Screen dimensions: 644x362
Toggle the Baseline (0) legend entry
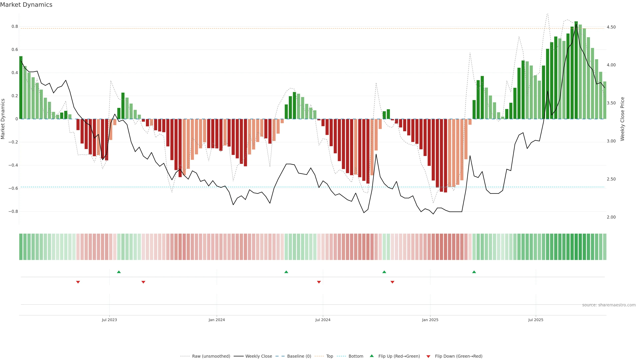point(299,356)
